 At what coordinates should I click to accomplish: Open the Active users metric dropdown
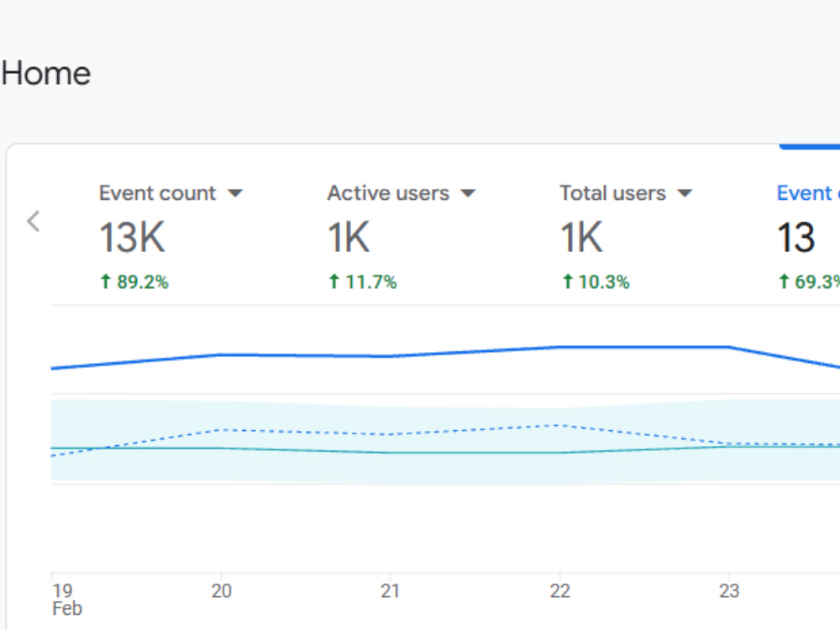point(468,193)
